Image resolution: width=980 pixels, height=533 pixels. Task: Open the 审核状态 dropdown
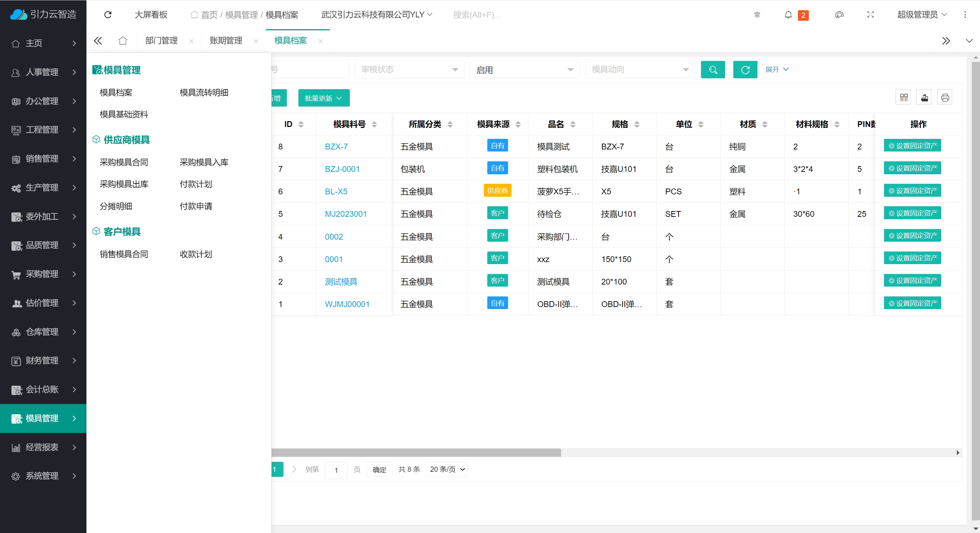[x=409, y=70]
